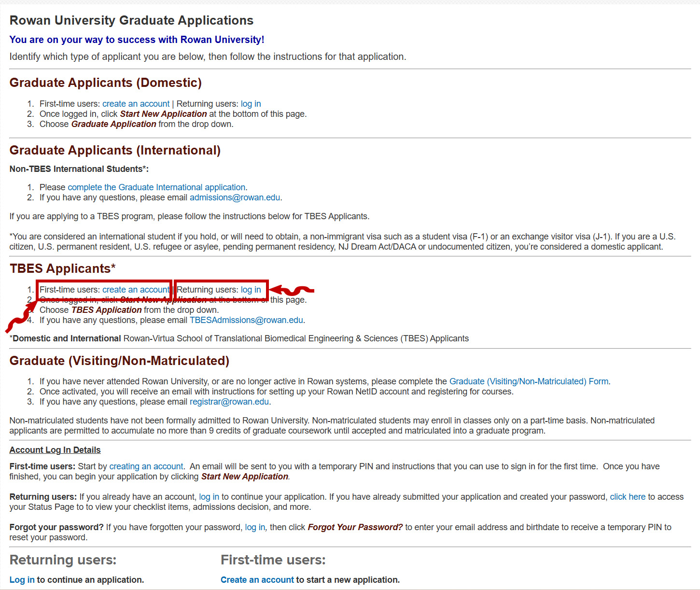This screenshot has height=590, width=700.
Task: Open Graduate (Visiting/Non-Matriculated) Form link
Action: pos(529,381)
